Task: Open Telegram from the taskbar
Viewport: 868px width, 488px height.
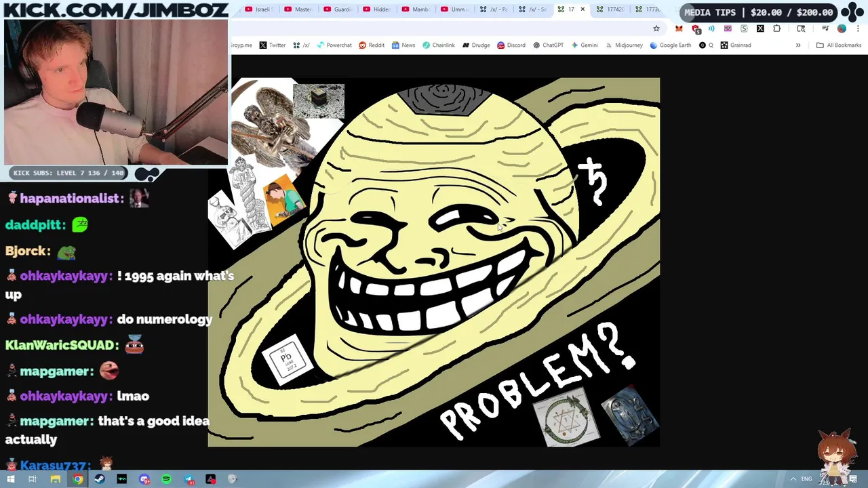Action: (x=189, y=479)
